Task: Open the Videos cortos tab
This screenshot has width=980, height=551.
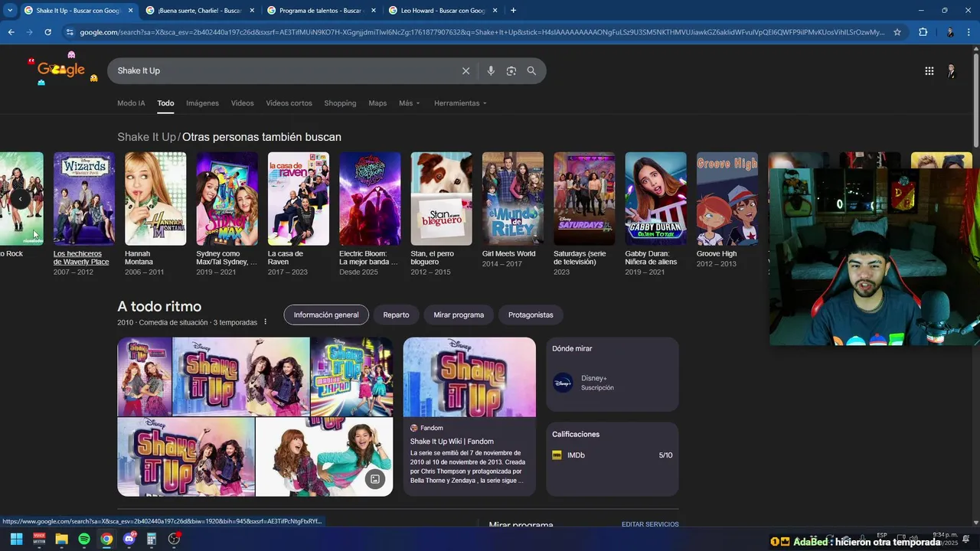Action: click(x=289, y=103)
